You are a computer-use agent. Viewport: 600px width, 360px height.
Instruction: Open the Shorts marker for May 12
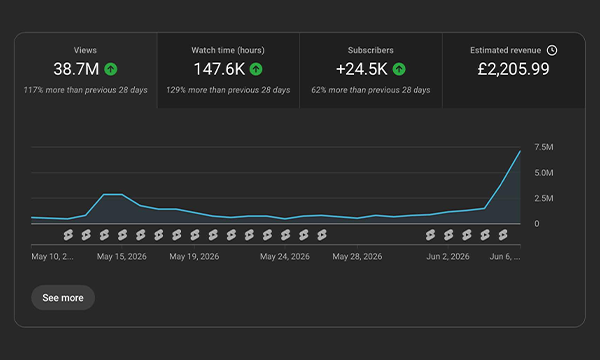coord(68,235)
